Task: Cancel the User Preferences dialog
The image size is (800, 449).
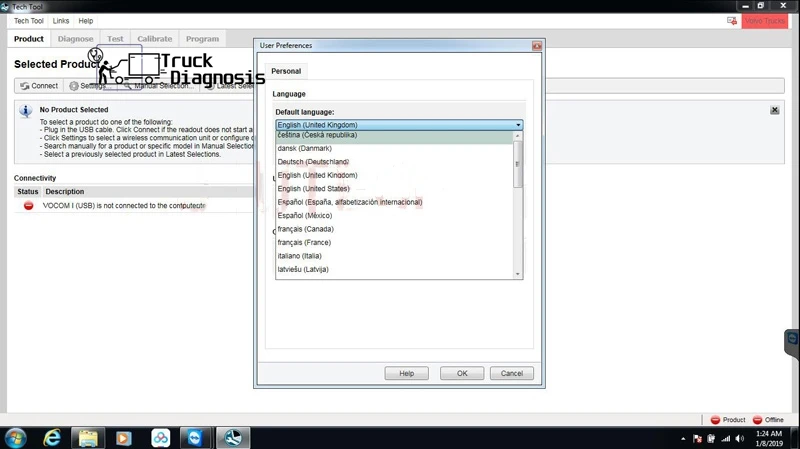Action: 512,373
